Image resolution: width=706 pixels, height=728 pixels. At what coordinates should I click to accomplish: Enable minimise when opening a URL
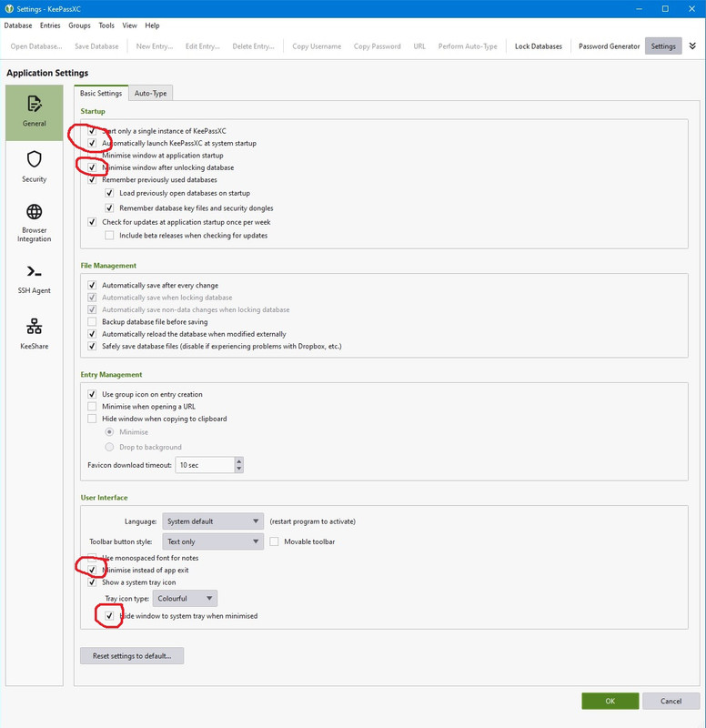(x=92, y=406)
